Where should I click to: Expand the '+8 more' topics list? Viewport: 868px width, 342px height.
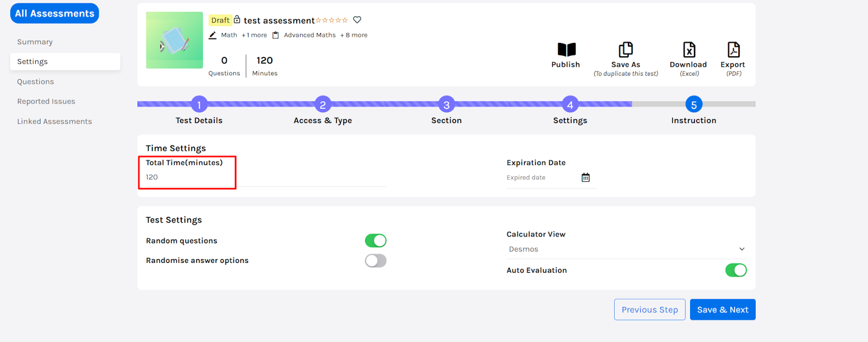tap(354, 35)
